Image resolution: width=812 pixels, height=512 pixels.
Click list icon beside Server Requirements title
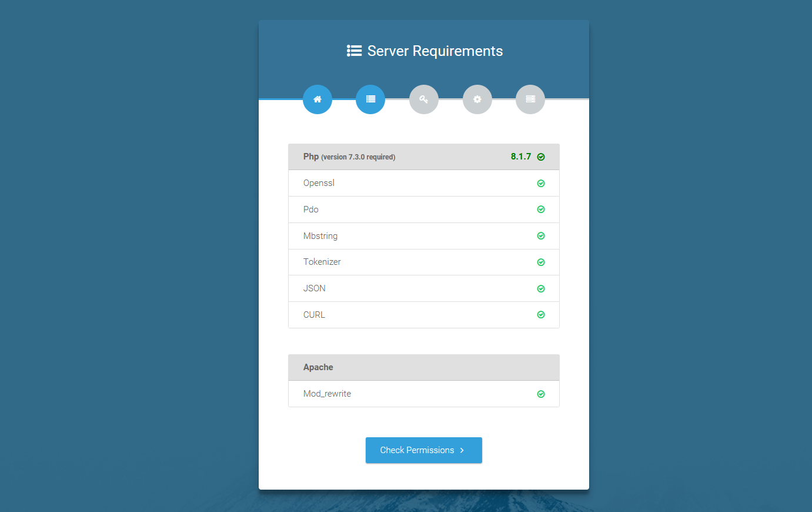pos(354,51)
